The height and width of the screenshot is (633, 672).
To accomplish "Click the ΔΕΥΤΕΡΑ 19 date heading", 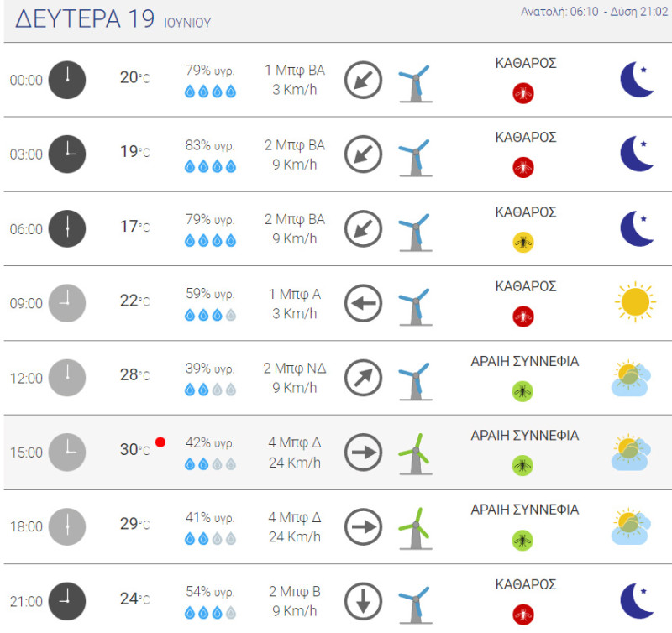I will point(85,19).
